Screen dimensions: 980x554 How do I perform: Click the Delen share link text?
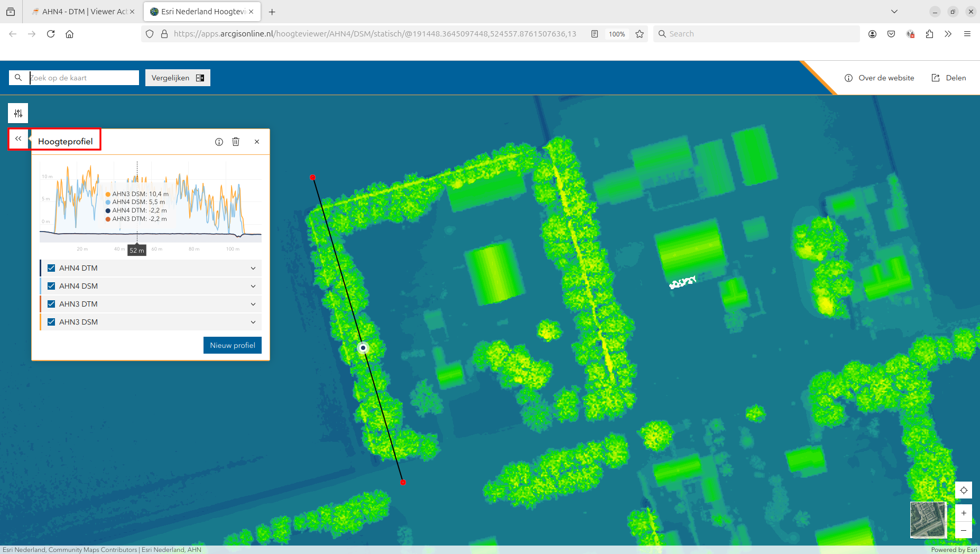[x=956, y=78]
